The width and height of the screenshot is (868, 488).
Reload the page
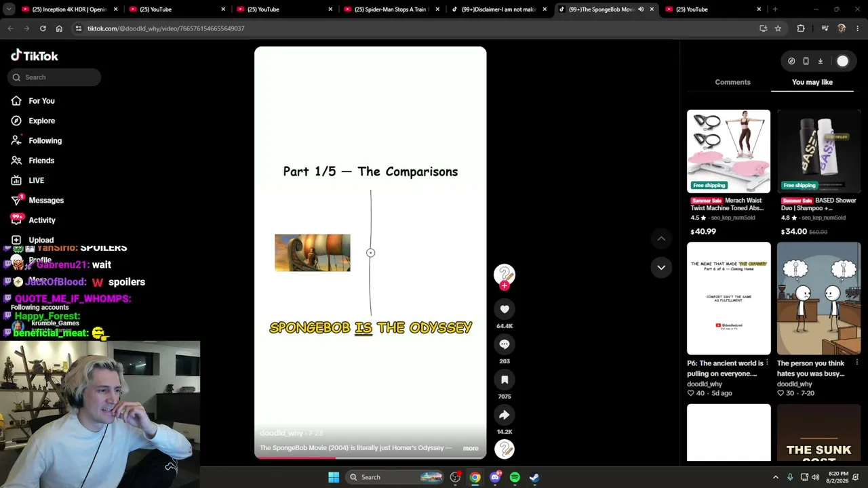tap(43, 28)
